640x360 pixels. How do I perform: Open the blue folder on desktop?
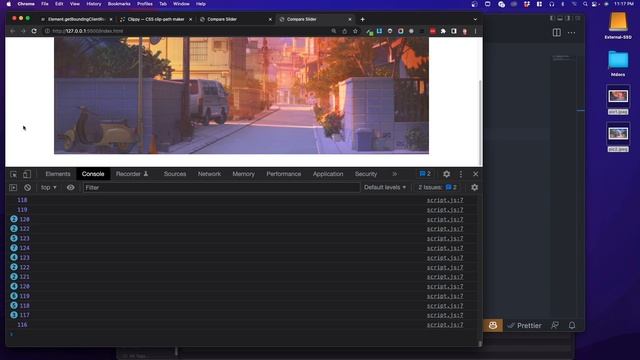(x=618, y=63)
